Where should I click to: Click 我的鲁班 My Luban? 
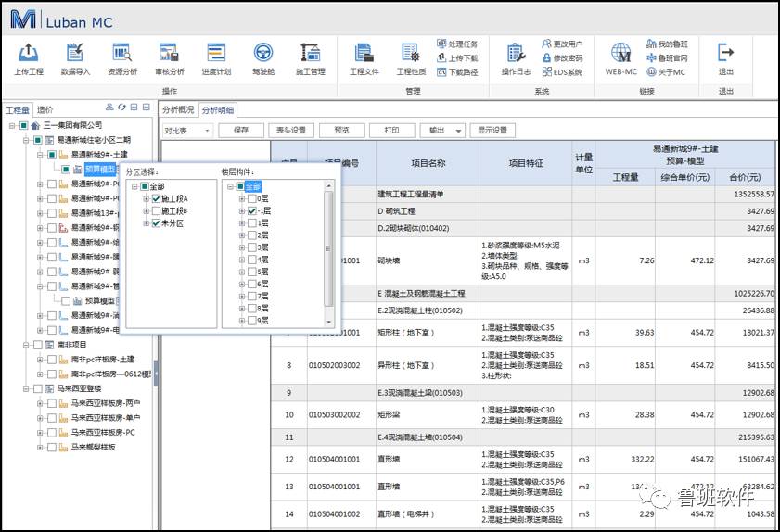(667, 44)
